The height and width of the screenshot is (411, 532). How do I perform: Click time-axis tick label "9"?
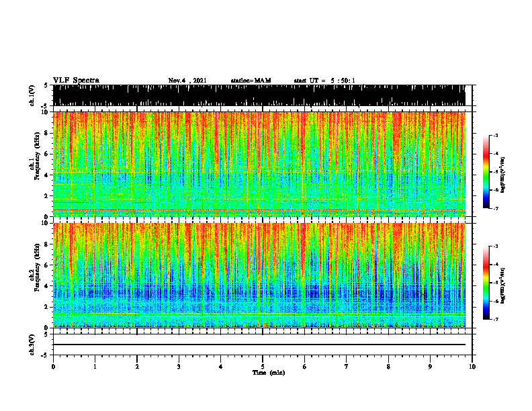(430, 367)
